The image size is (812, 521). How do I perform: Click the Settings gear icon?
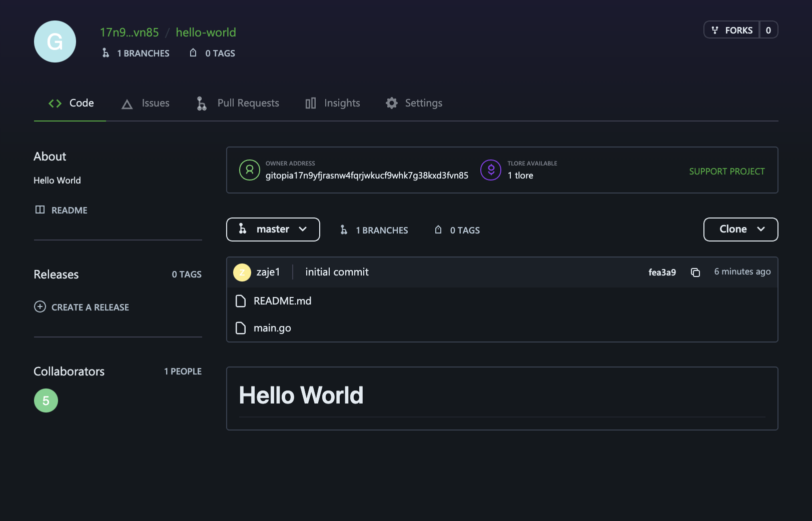392,103
